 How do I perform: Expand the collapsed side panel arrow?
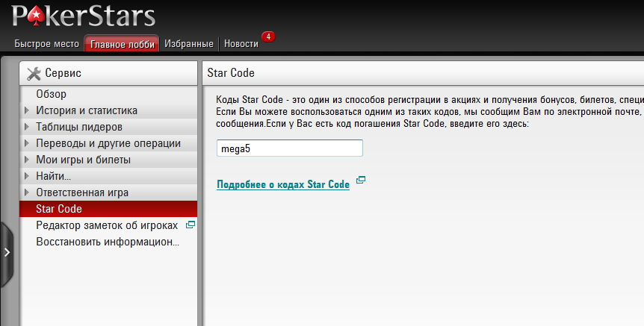point(7,252)
